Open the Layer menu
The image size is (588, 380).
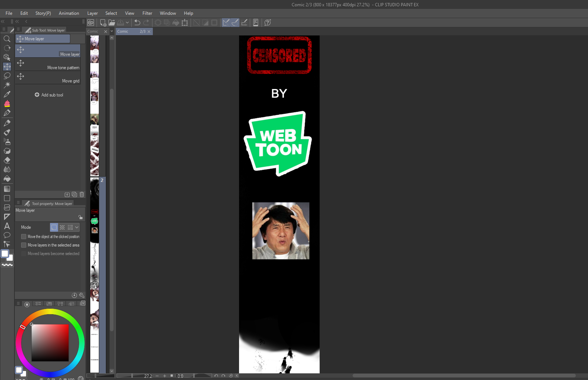click(93, 13)
